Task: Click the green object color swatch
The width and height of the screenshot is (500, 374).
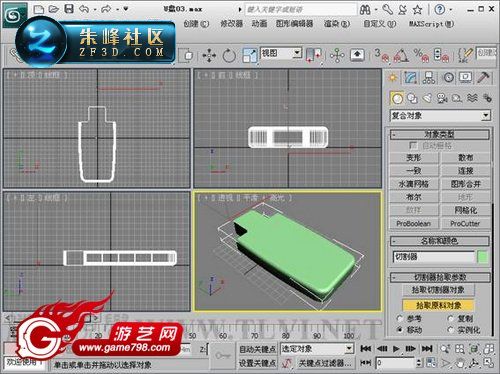Action: pyautogui.click(x=483, y=257)
